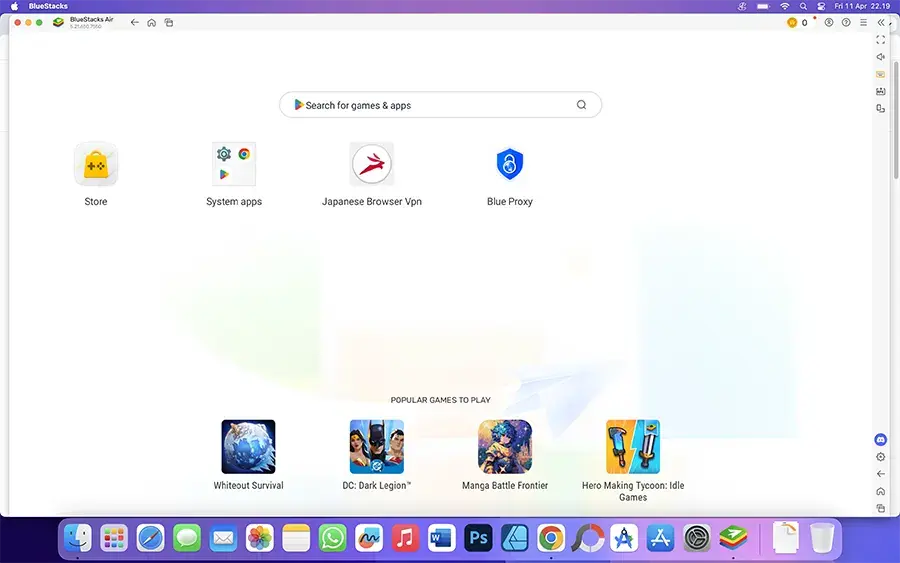Image resolution: width=900 pixels, height=563 pixels.
Task: Click the orange highlighted sidebar icon
Action: [x=880, y=74]
